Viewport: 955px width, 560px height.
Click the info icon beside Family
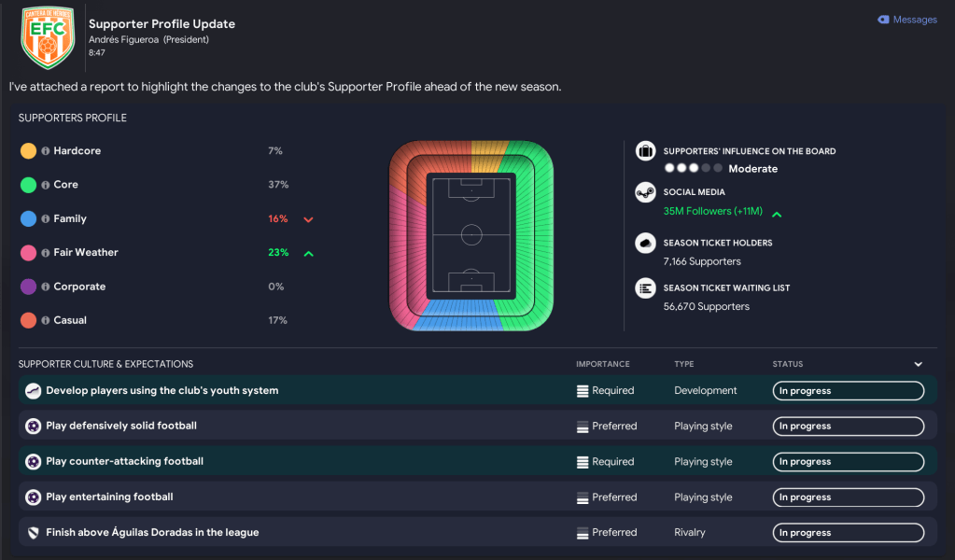tap(45, 219)
